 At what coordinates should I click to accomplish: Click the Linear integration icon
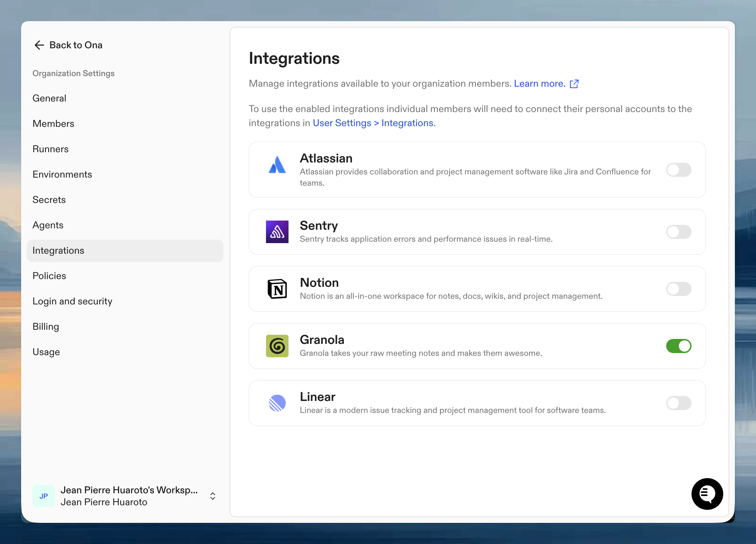(277, 403)
